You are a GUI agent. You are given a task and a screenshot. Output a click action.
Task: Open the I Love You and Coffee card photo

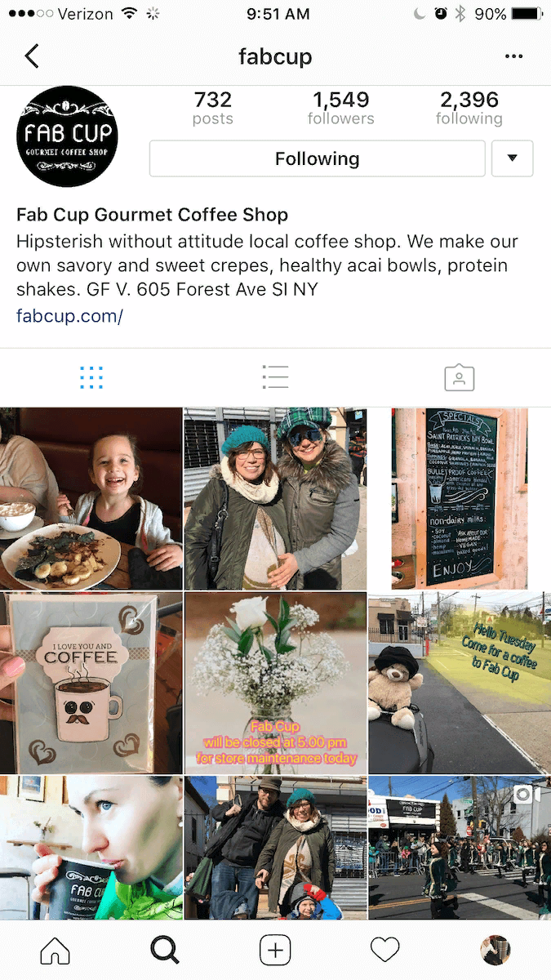click(91, 683)
